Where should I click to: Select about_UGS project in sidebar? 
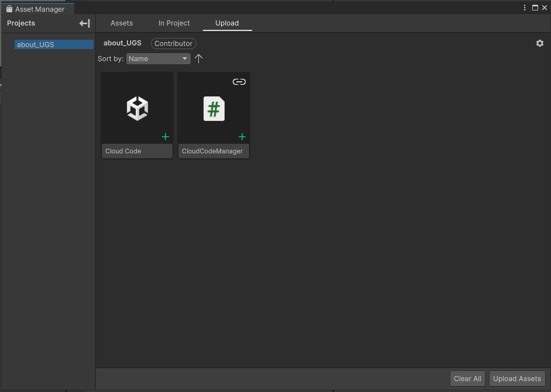pos(54,44)
